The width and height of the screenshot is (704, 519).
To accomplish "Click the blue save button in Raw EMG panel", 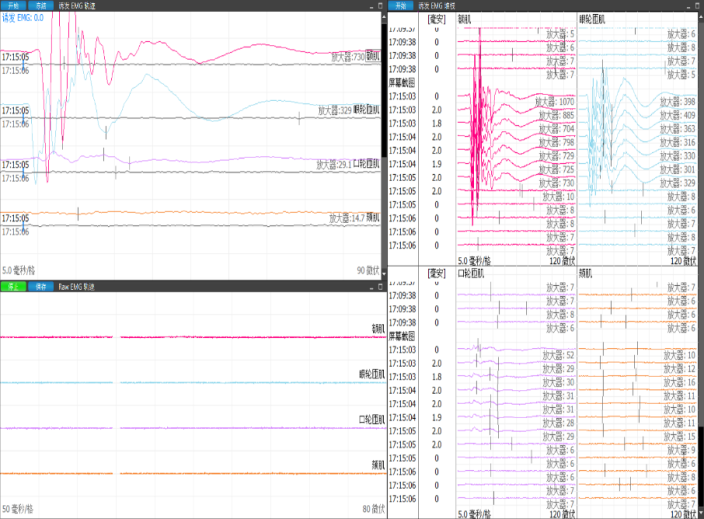I will pyautogui.click(x=41, y=287).
